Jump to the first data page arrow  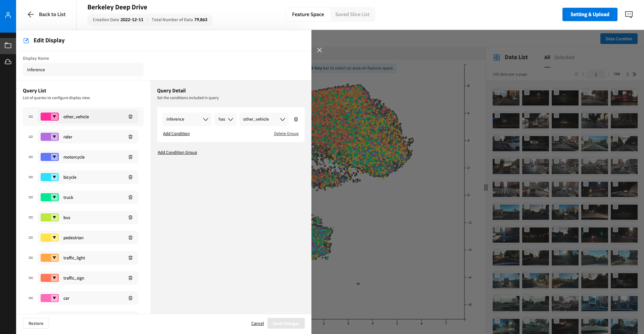click(x=576, y=74)
